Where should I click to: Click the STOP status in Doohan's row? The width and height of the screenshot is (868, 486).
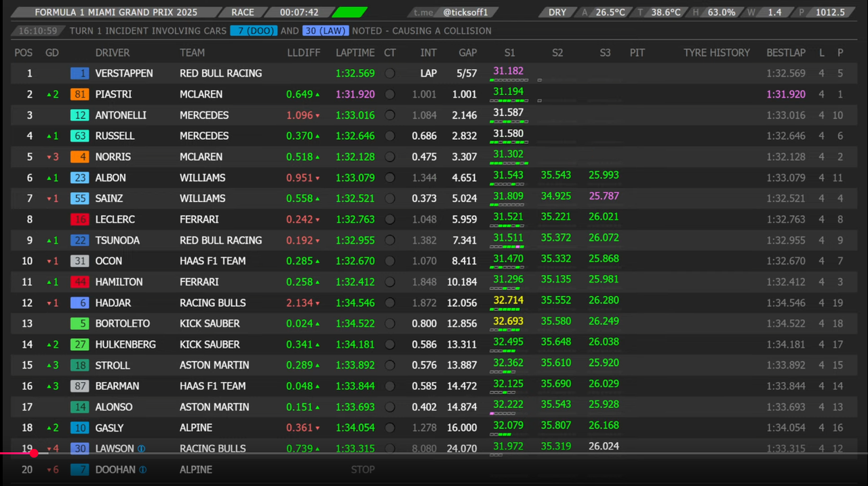[x=363, y=470]
